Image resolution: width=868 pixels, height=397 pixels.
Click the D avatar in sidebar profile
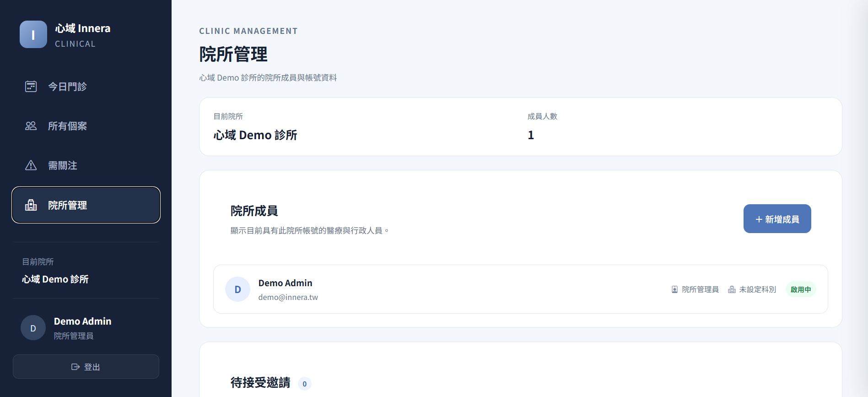[33, 328]
